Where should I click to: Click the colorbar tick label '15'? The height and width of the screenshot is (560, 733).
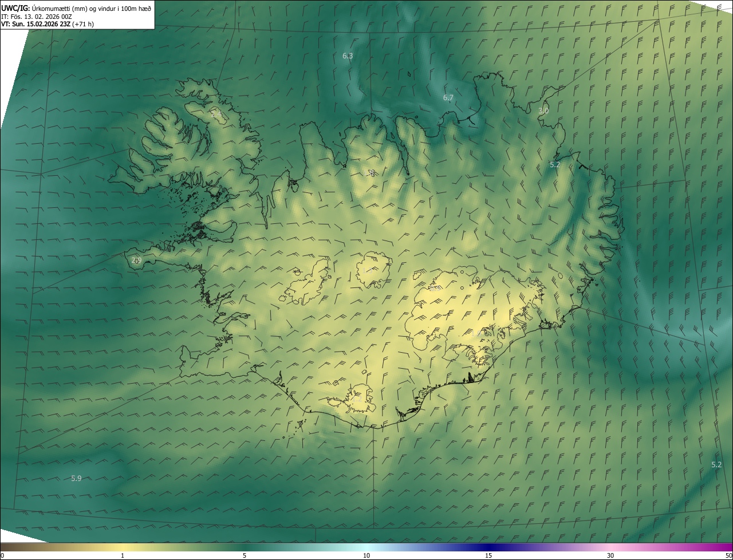(488, 555)
